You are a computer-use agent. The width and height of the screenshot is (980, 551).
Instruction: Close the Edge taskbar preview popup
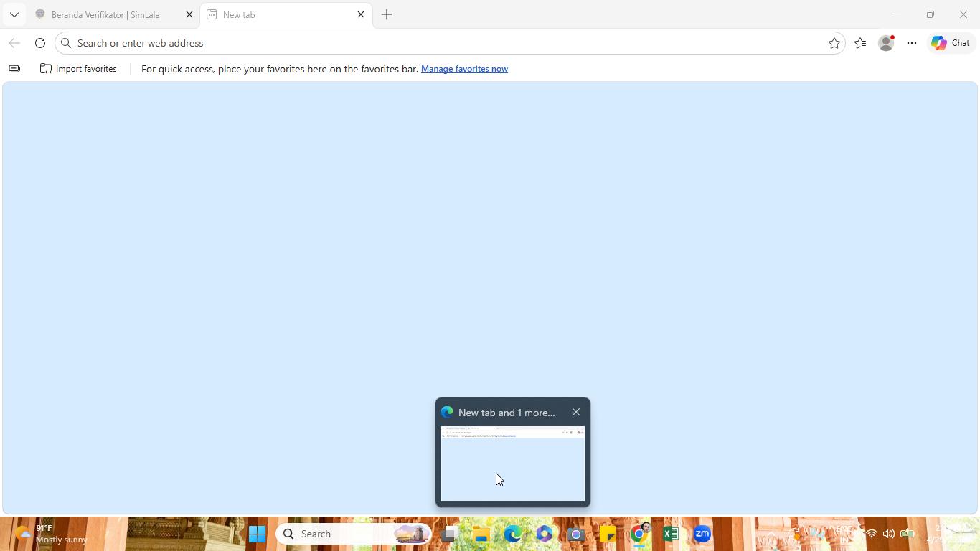pos(576,412)
